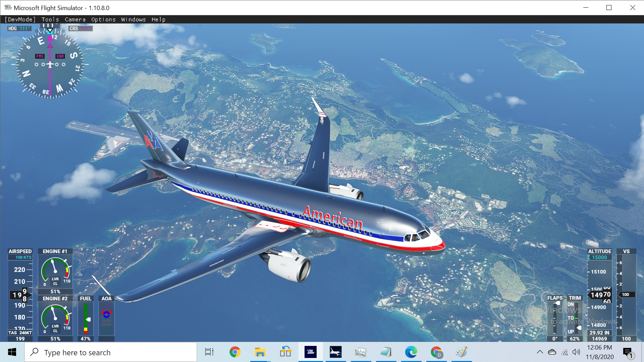Image resolution: width=644 pixels, height=362 pixels.
Task: Click the Engine #1 thrust gauge
Action: click(55, 271)
